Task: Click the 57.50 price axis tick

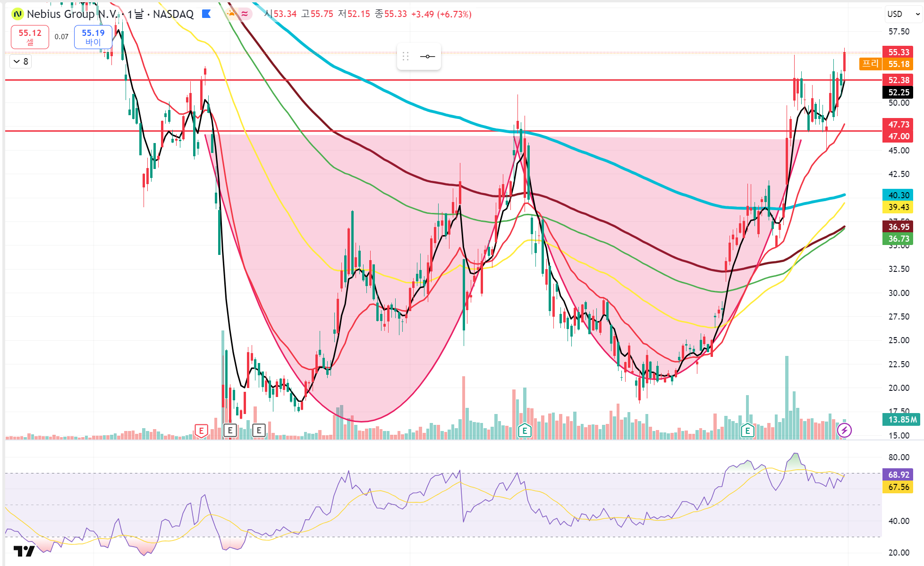Action: (x=899, y=32)
